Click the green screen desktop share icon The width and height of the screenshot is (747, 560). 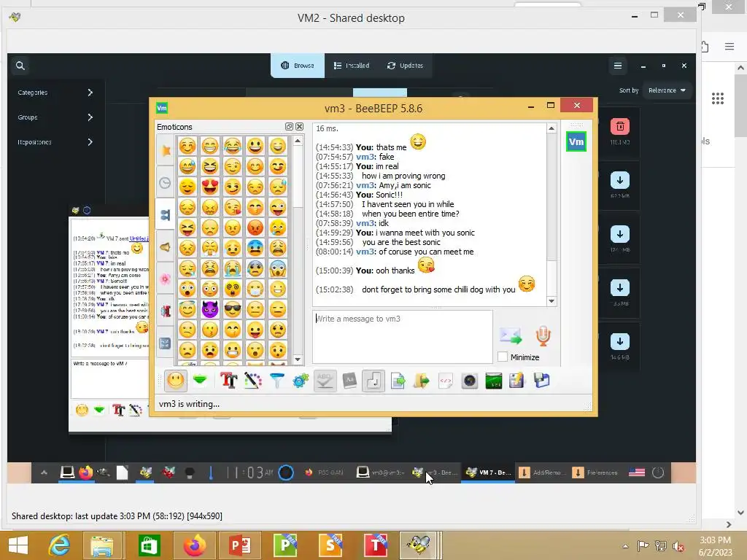[494, 381]
